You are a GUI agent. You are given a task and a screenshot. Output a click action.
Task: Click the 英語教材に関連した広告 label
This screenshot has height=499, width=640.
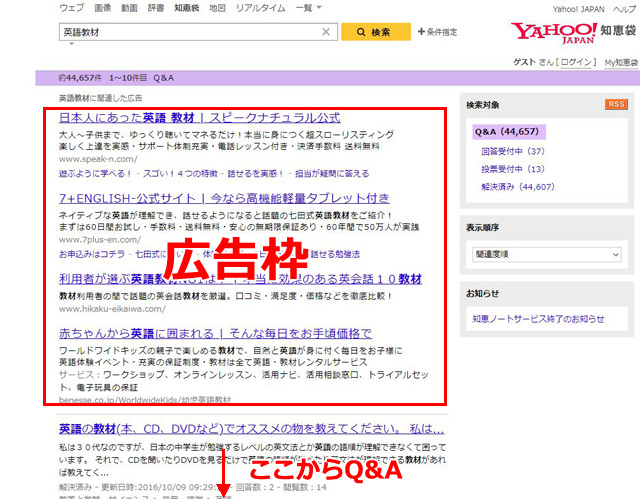click(100, 98)
